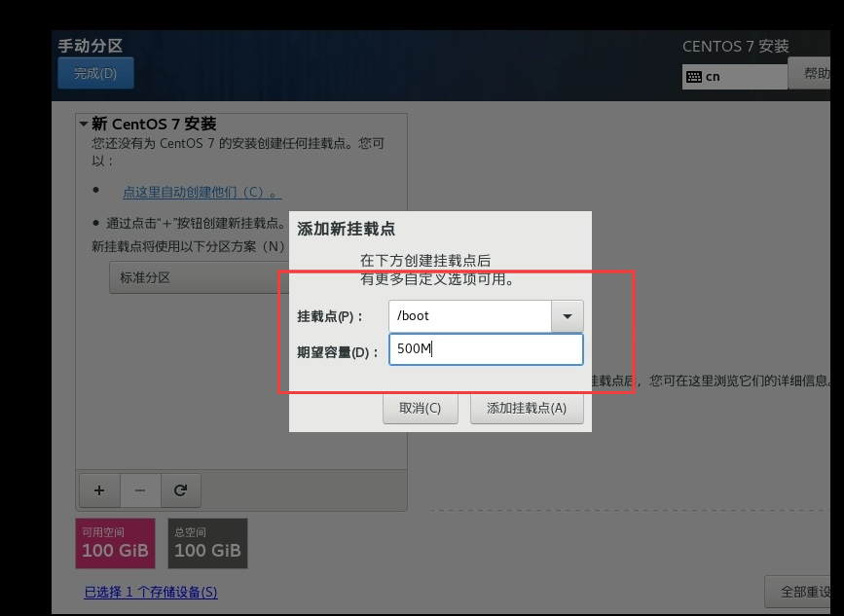Open the 点这里自动创建他们(C) link
Screen dimensions: 844x616
[202, 192]
